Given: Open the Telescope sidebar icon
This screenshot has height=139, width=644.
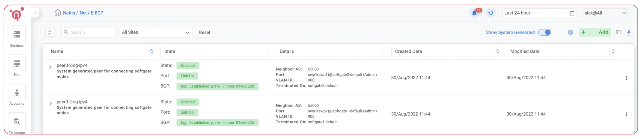Looking at the screenshot, I should [17, 122].
